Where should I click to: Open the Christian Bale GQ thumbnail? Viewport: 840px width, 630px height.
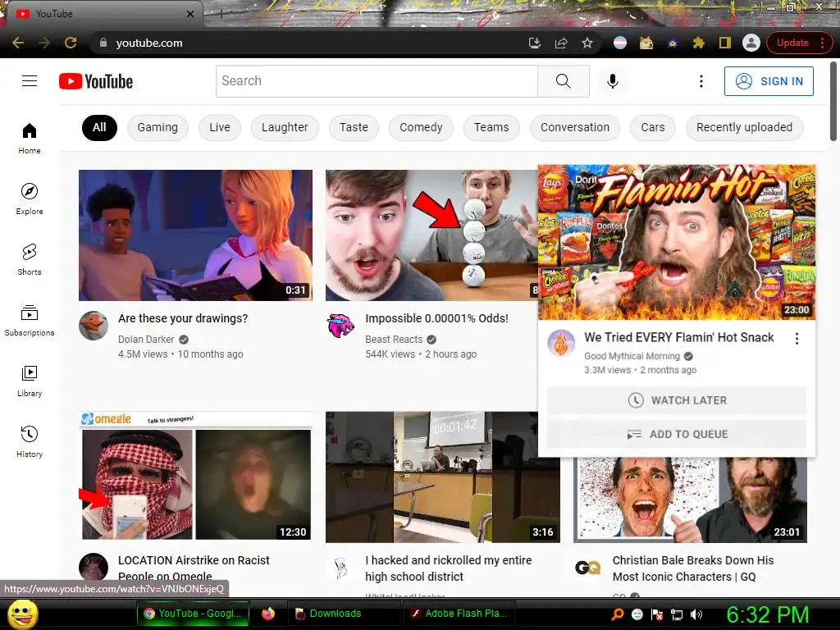[690, 500]
